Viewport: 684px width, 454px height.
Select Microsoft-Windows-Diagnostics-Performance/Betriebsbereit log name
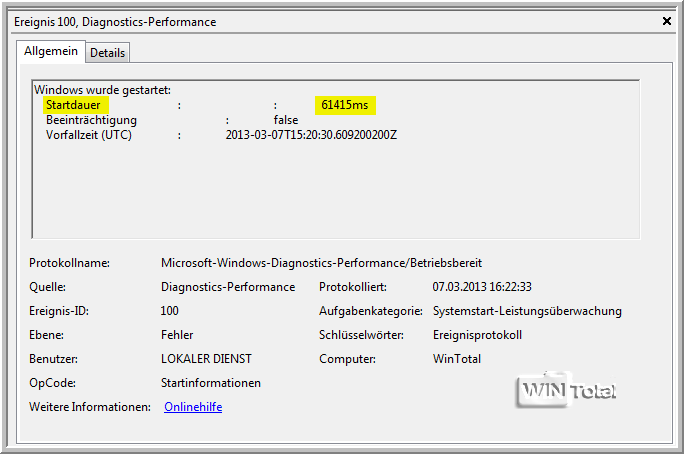pos(321,263)
